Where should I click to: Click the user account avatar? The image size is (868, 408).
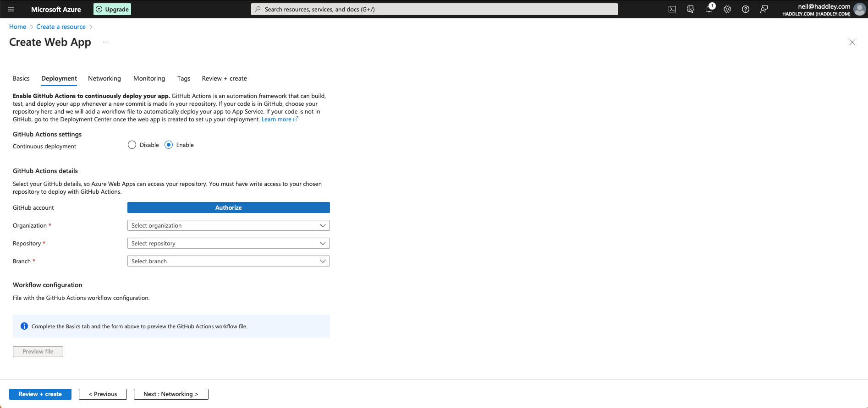point(860,9)
